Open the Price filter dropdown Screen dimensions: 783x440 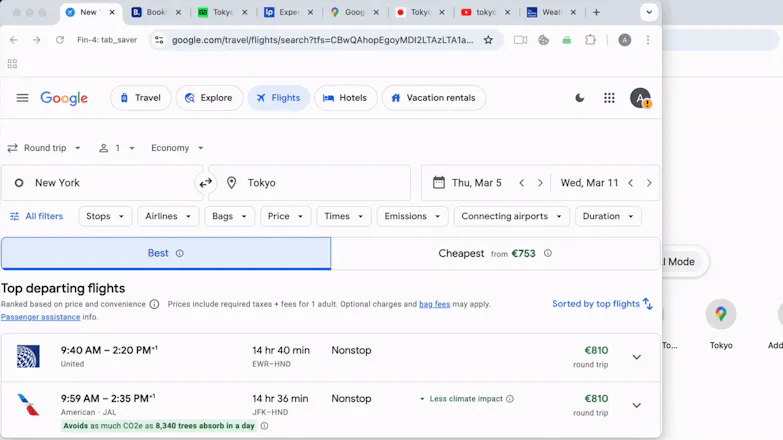coord(286,216)
